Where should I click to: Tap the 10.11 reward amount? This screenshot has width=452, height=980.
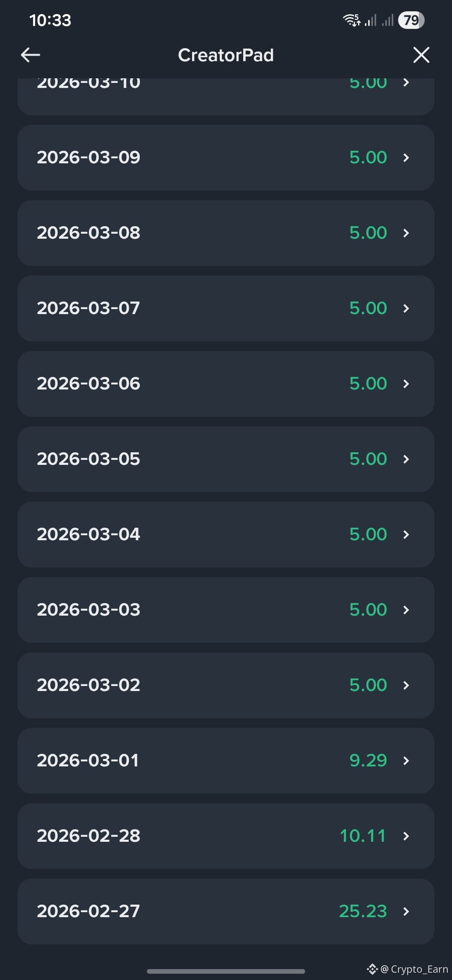click(362, 836)
